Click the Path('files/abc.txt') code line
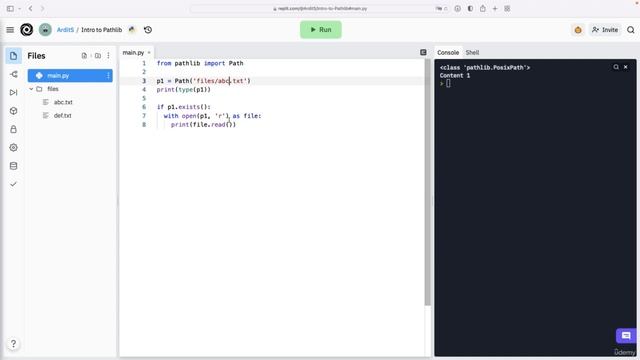 [x=204, y=81]
